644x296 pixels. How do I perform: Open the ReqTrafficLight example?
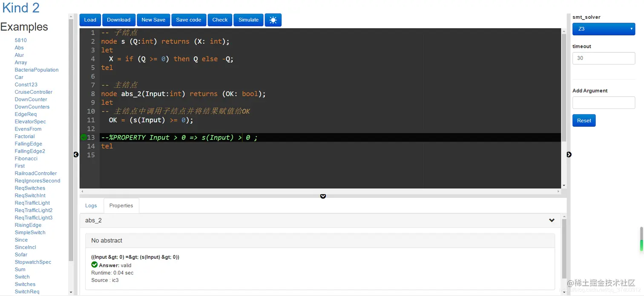pos(32,203)
